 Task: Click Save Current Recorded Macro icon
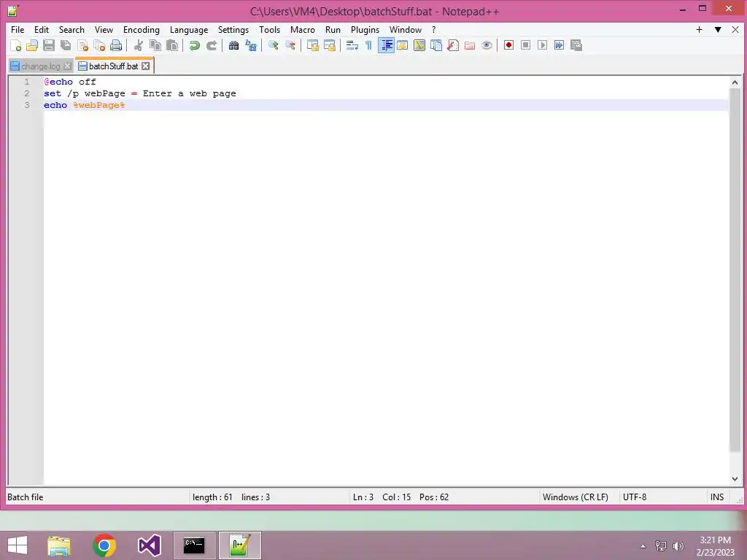pos(576,45)
